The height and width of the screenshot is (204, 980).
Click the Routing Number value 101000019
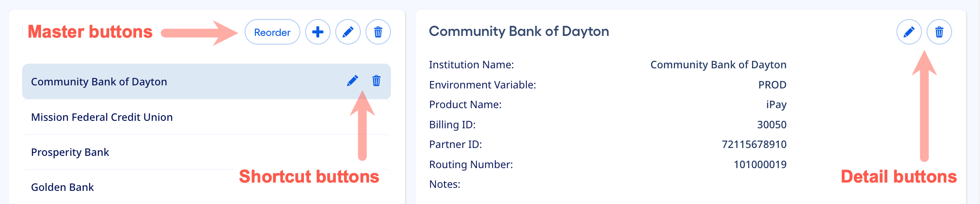pyautogui.click(x=760, y=165)
